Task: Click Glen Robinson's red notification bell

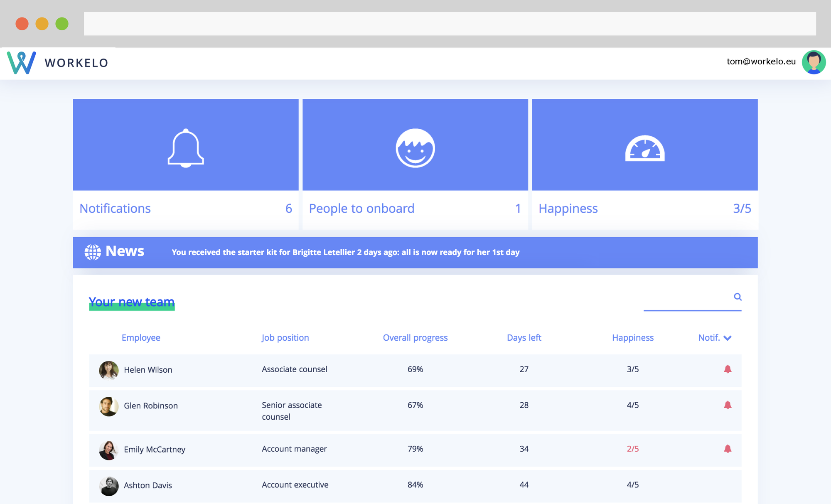Action: [728, 405]
